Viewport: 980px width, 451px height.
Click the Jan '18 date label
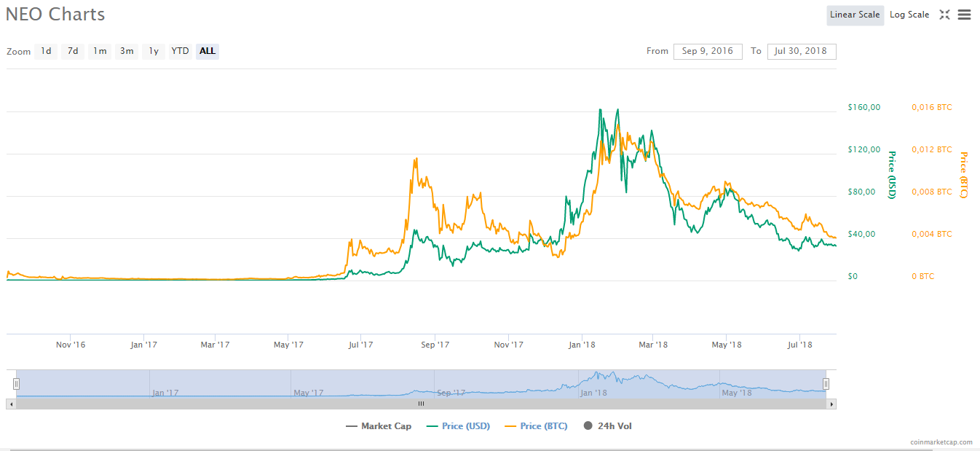(x=582, y=345)
